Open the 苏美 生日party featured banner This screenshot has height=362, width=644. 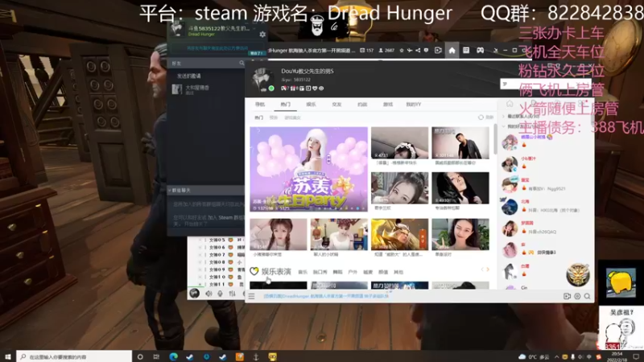point(309,169)
